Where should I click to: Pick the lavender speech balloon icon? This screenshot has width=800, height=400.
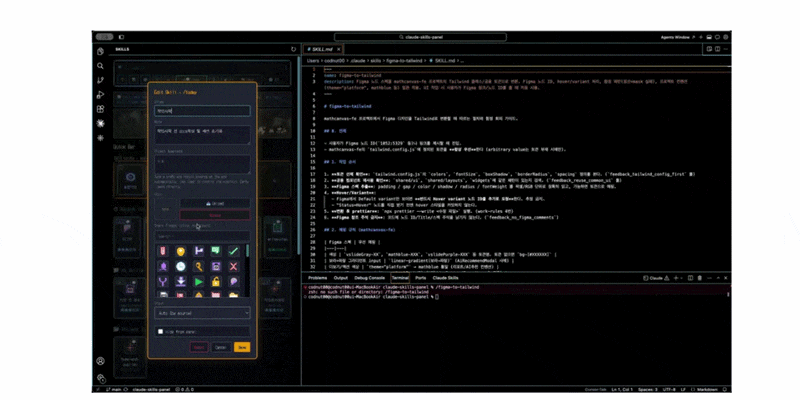(x=234, y=282)
